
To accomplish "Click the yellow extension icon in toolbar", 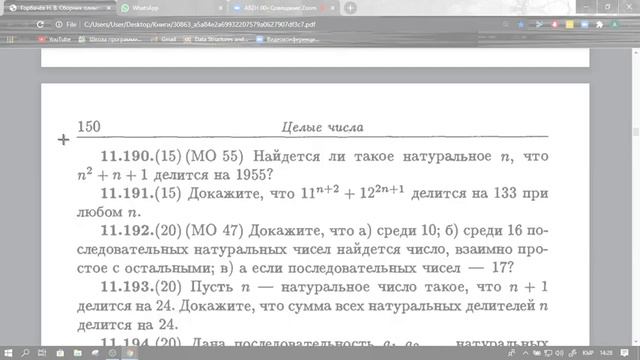I will tap(570, 24).
